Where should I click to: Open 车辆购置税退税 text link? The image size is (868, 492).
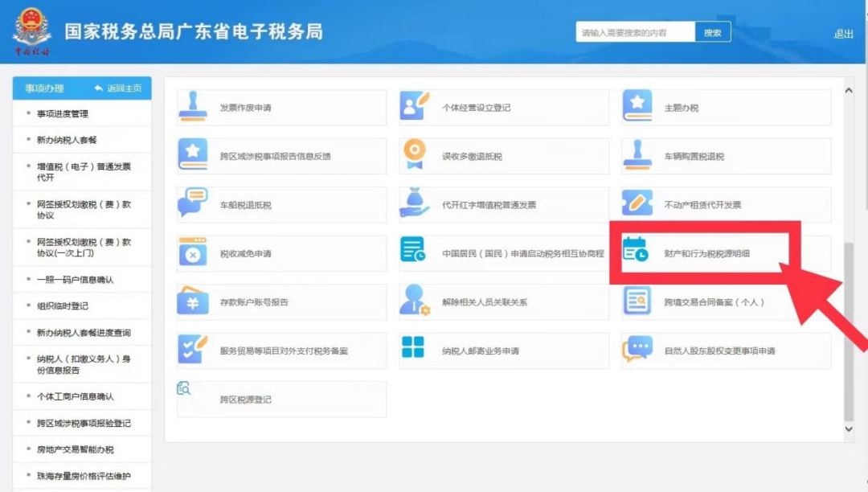pos(694,157)
